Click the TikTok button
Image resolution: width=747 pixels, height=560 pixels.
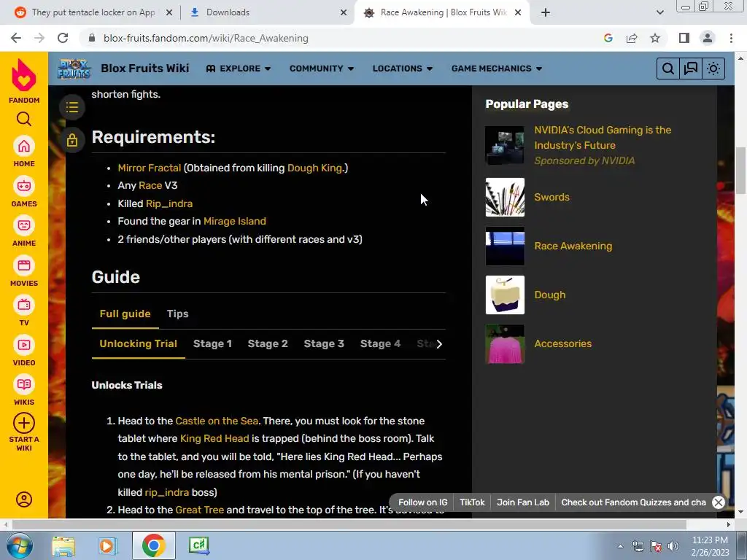[x=472, y=502]
